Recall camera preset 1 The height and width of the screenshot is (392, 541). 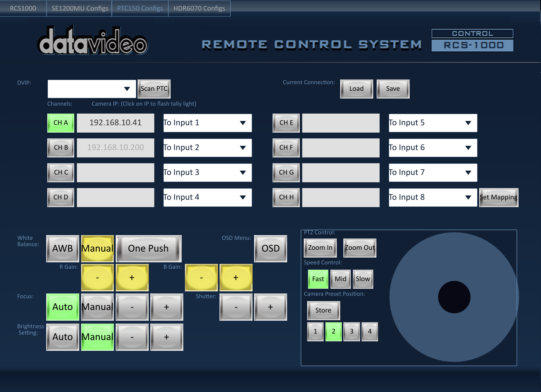click(x=315, y=332)
